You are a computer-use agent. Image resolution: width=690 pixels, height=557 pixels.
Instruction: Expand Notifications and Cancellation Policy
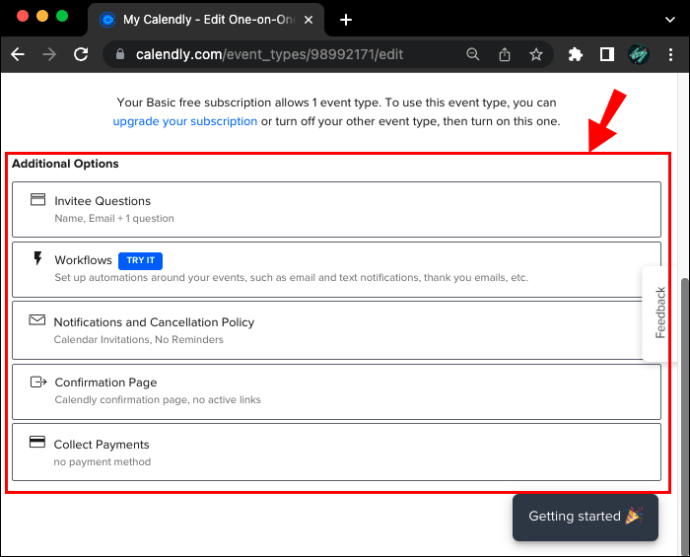[337, 330]
